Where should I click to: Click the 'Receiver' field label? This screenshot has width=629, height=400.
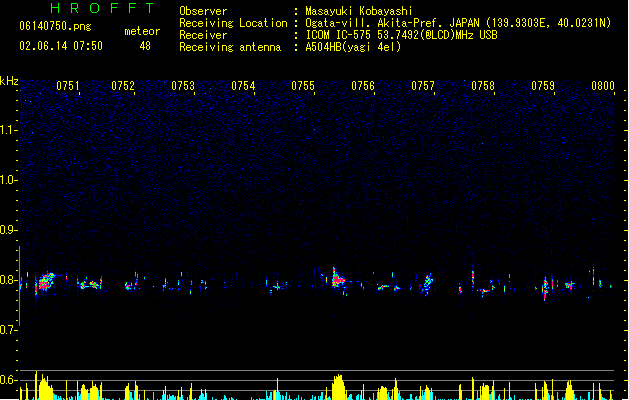pyautogui.click(x=203, y=35)
